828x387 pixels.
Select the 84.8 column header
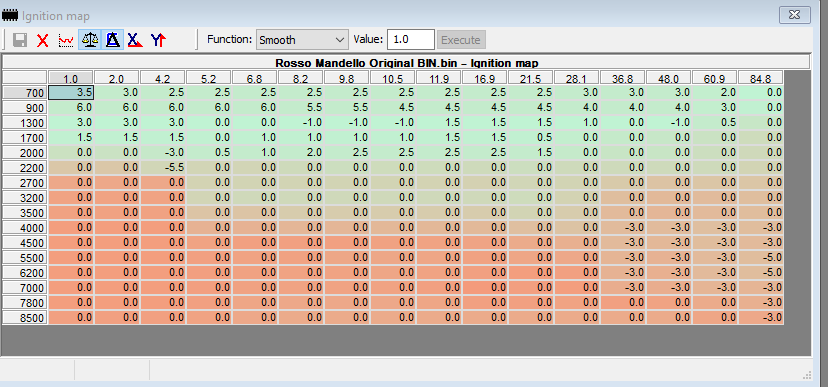point(760,78)
